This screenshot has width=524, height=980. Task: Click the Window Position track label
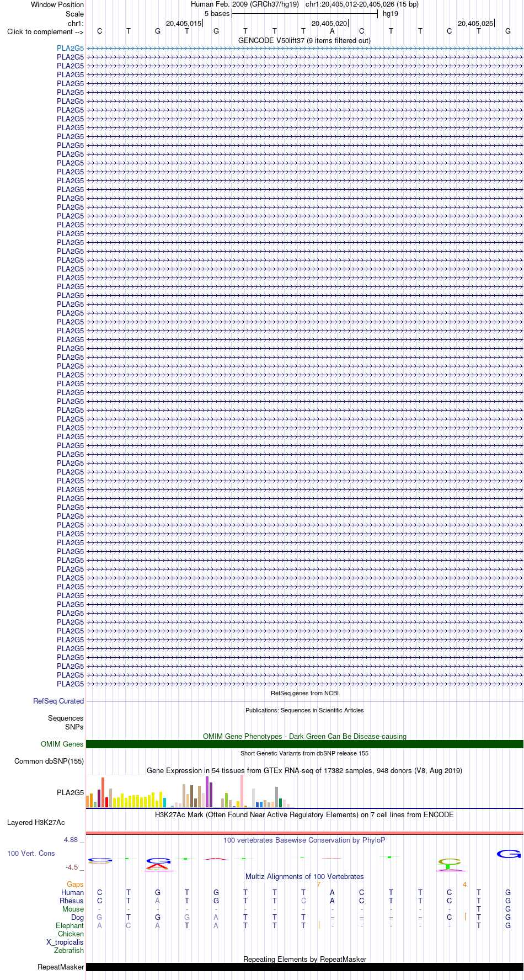(57, 4)
